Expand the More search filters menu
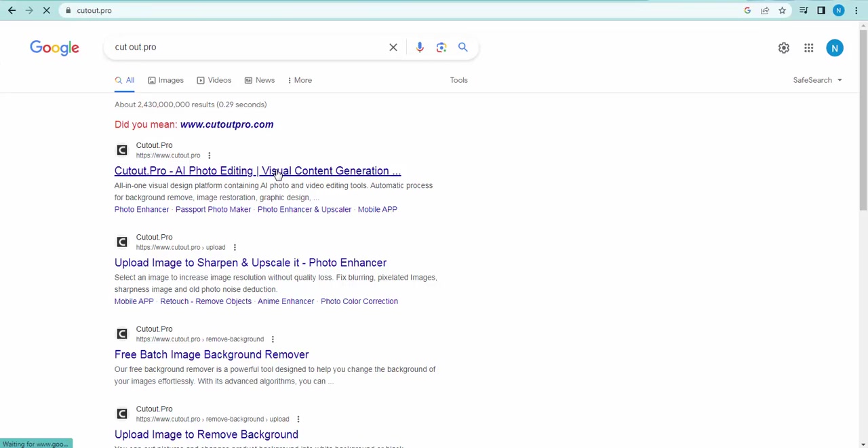Viewport: 868px width, 448px height. (x=299, y=80)
